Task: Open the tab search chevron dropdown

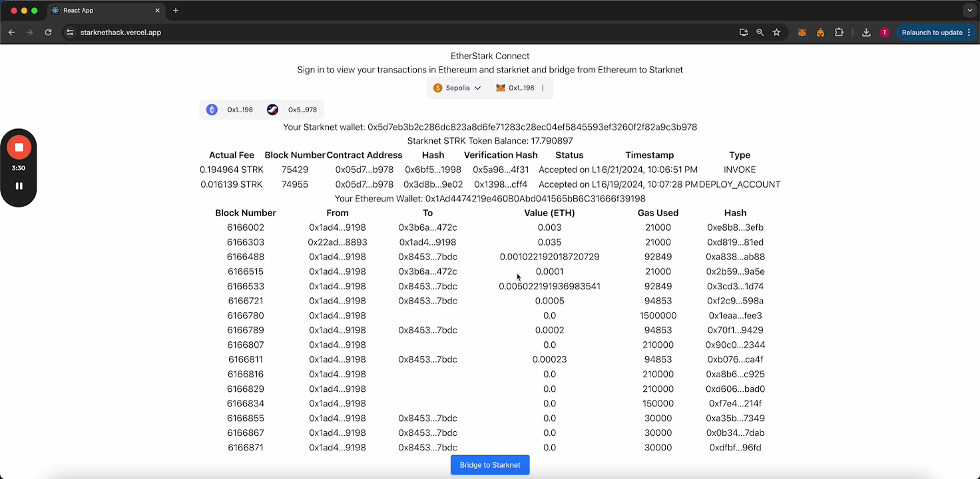Action: point(969,11)
